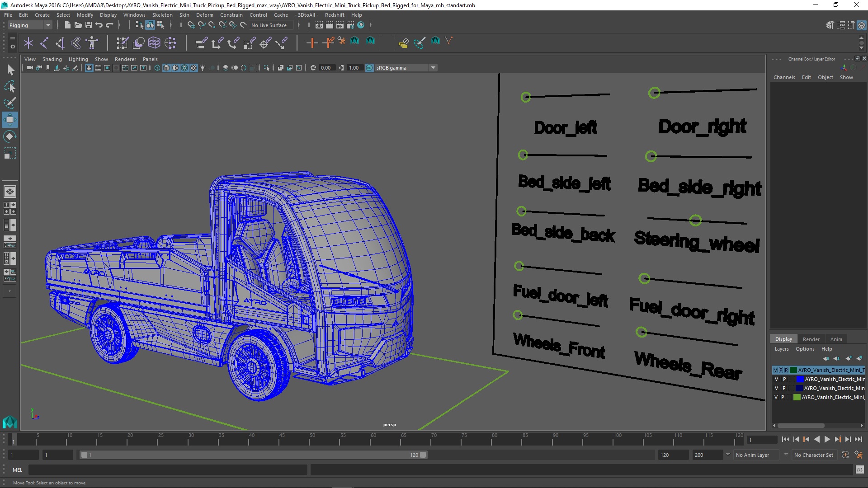Go to start of playback range
The width and height of the screenshot is (868, 488).
[785, 439]
